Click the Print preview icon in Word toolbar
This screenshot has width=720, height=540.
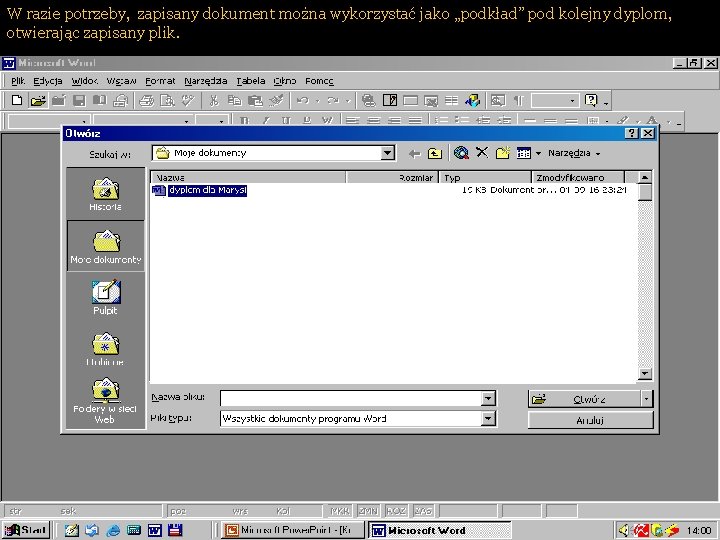click(x=167, y=100)
